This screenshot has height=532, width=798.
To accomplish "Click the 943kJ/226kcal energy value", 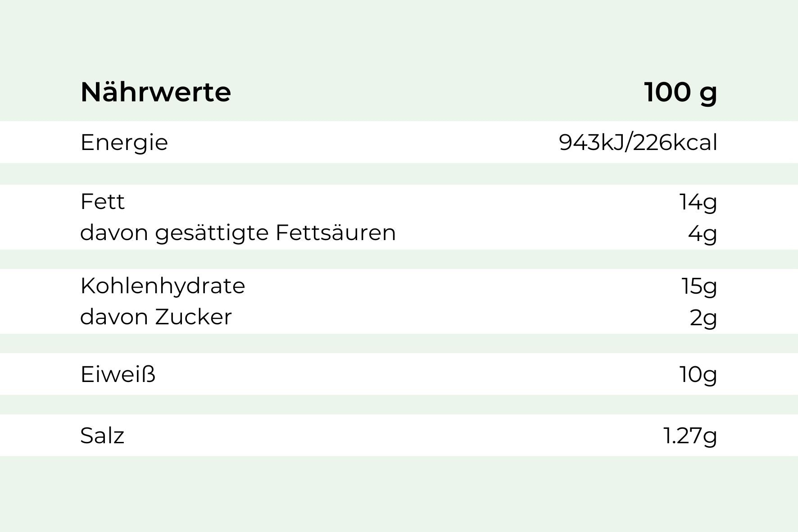I will (x=638, y=142).
